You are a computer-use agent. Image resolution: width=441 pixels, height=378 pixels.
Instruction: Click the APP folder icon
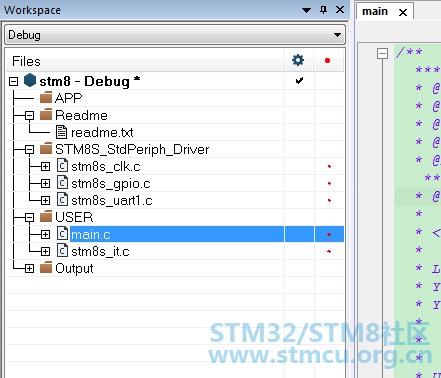46,97
